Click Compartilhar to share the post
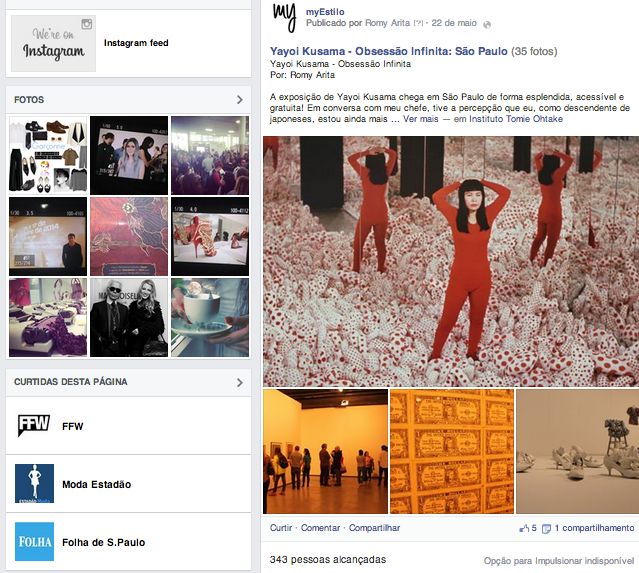 [x=374, y=528]
